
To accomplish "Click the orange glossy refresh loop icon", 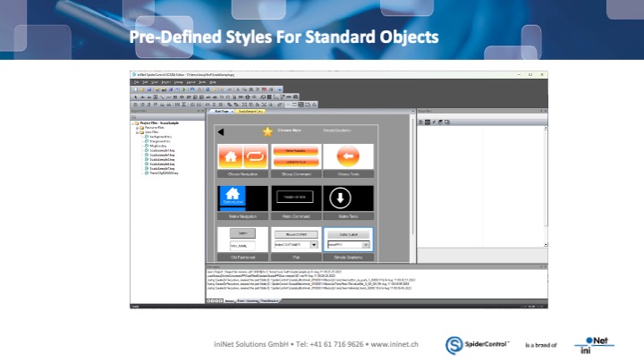I will (x=255, y=157).
